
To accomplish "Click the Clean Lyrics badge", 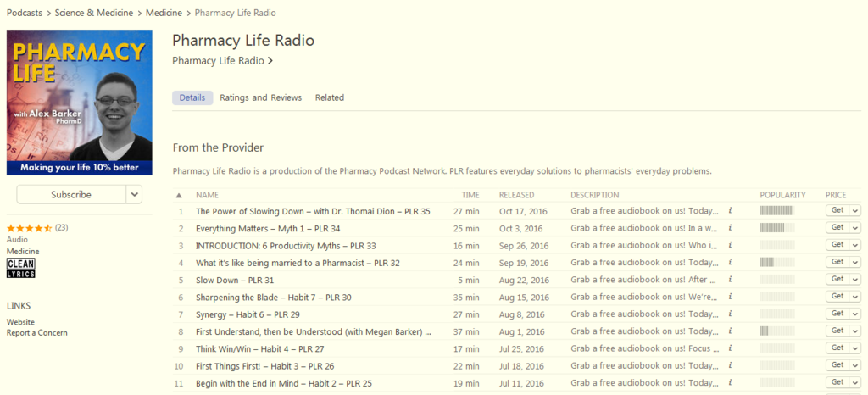I will [20, 269].
